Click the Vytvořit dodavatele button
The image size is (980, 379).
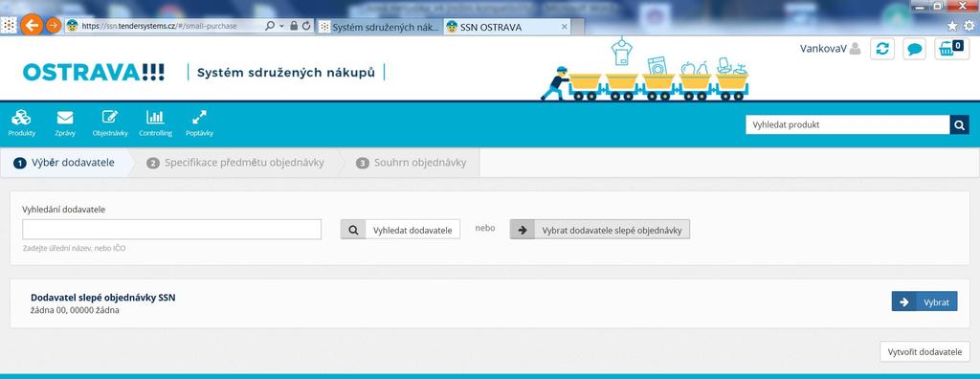(x=925, y=351)
